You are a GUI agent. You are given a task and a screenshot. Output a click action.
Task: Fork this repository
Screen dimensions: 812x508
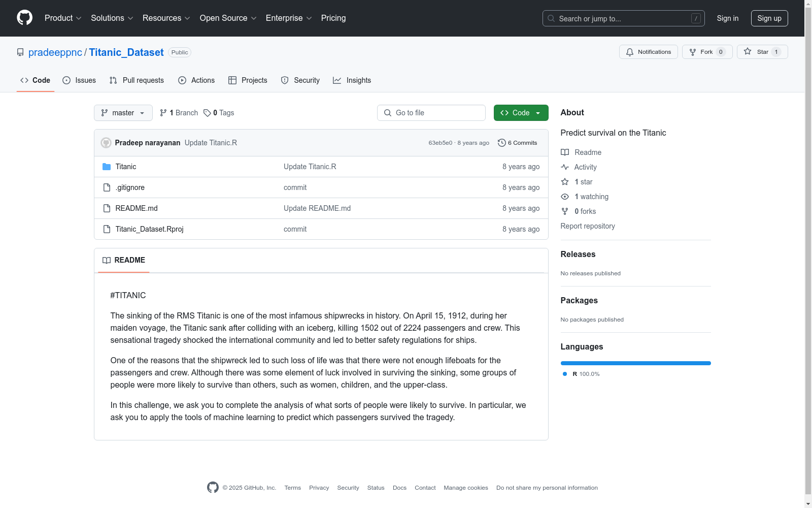coord(707,52)
